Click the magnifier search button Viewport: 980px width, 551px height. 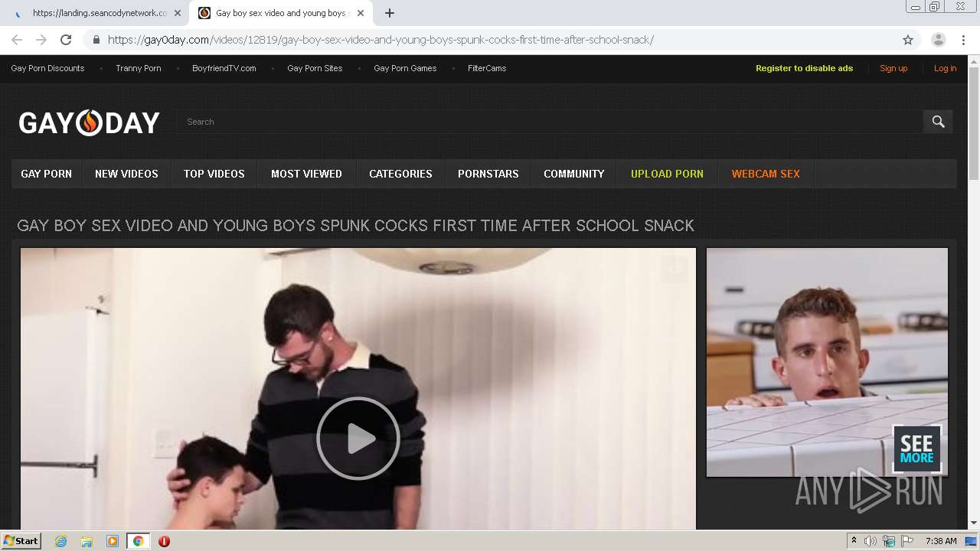tap(938, 121)
